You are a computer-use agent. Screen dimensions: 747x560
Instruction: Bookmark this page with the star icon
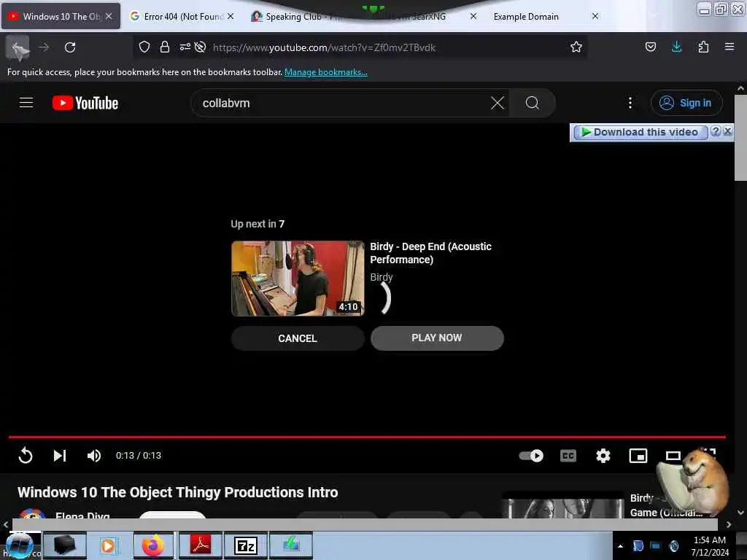[576, 47]
